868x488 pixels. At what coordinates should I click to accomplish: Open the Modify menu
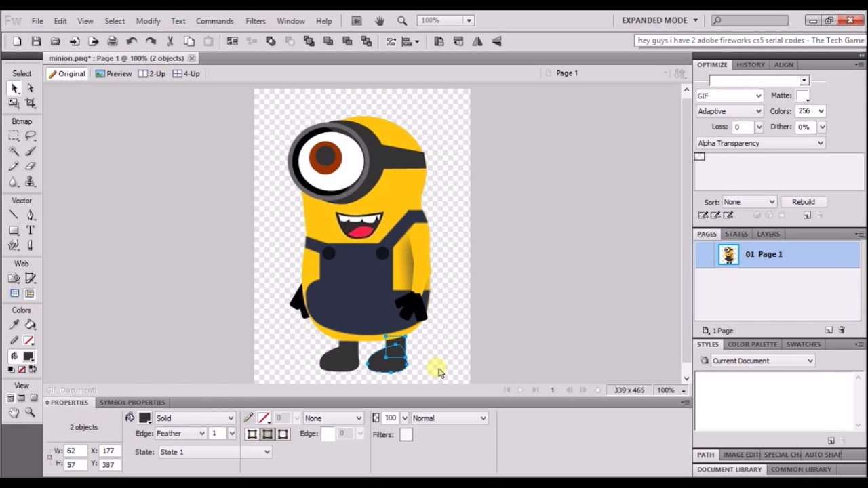click(148, 21)
